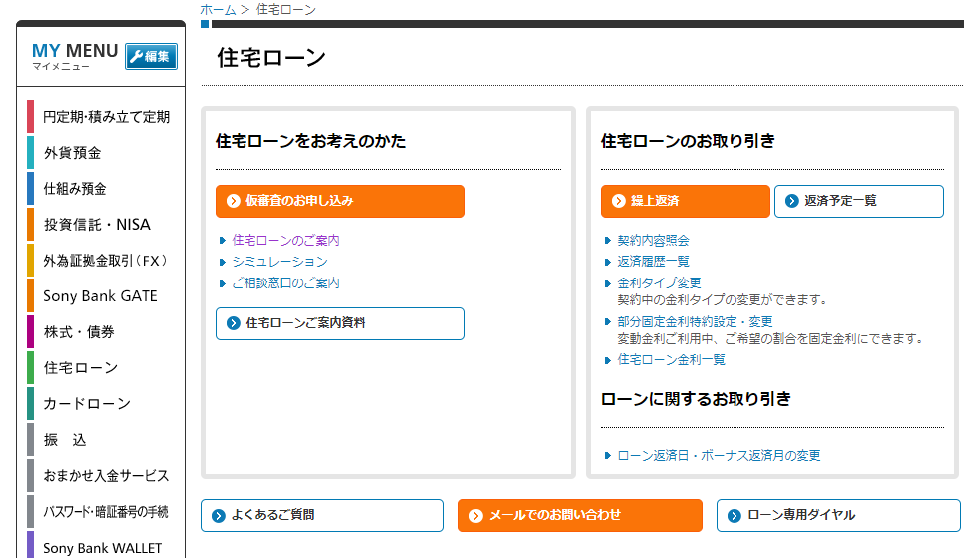Viewport: 980px width, 558px height.
Task: Select 住宅ローン in the left sidebar
Action: point(80,368)
